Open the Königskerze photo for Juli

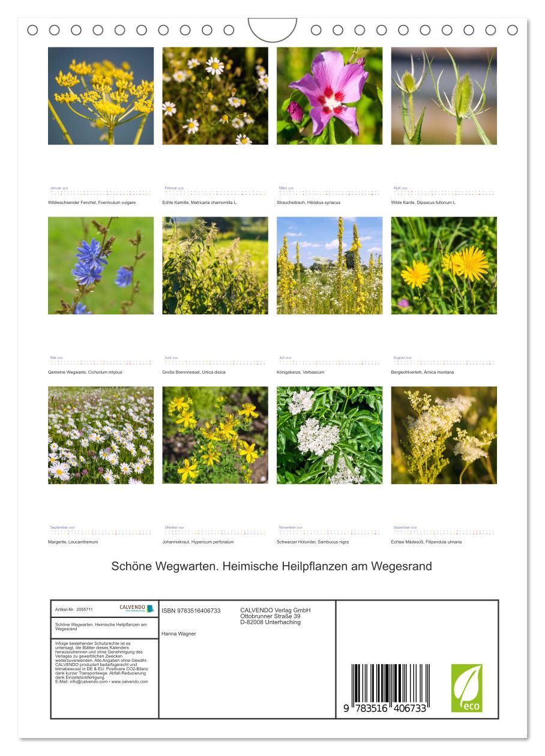(330, 266)
